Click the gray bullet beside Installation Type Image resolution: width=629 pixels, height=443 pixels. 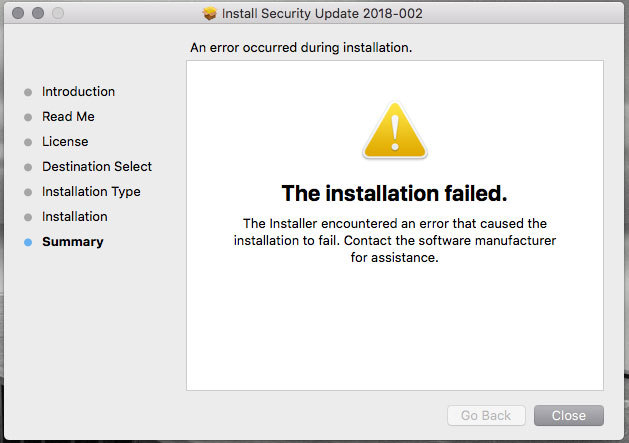pos(28,192)
